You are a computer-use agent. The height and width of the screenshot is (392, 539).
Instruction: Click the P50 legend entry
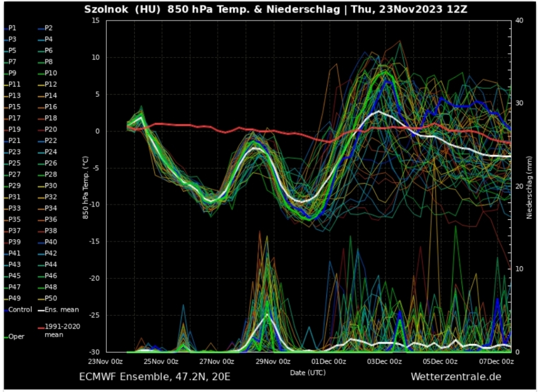point(51,298)
